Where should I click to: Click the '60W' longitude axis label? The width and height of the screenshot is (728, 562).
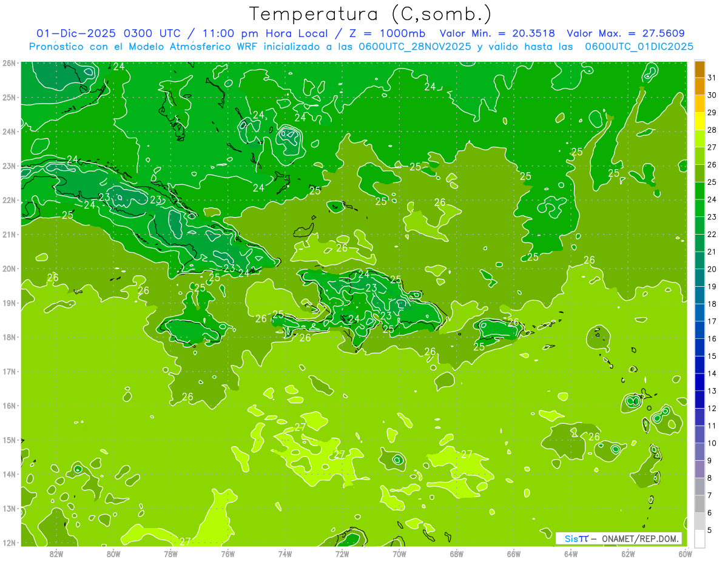pyautogui.click(x=685, y=554)
